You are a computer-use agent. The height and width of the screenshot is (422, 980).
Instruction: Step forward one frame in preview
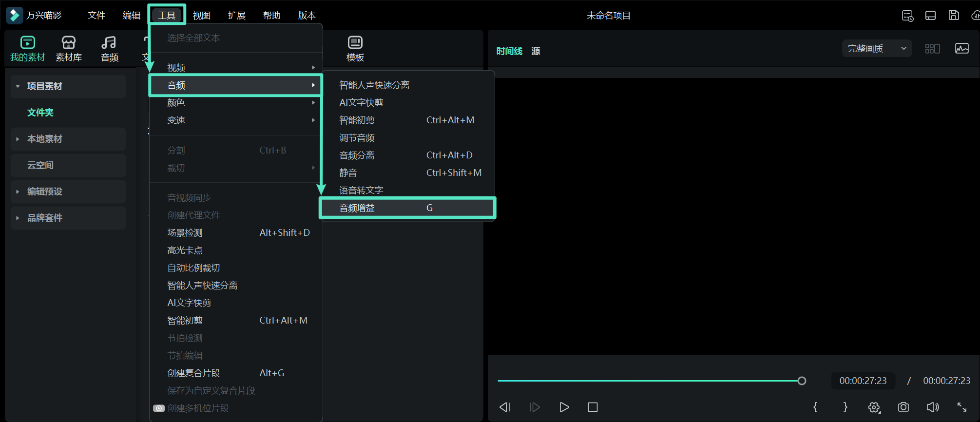point(535,407)
